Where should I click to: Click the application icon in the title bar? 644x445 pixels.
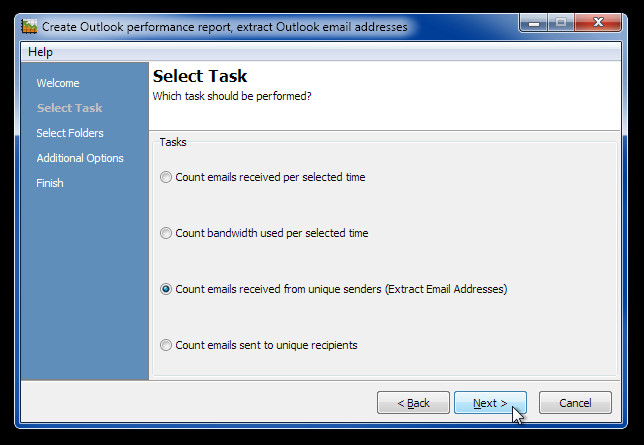(x=29, y=27)
